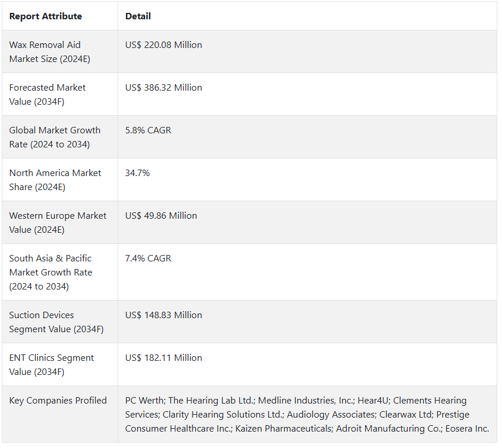Select the Global Market Growth Rate cell

[x=55, y=137]
